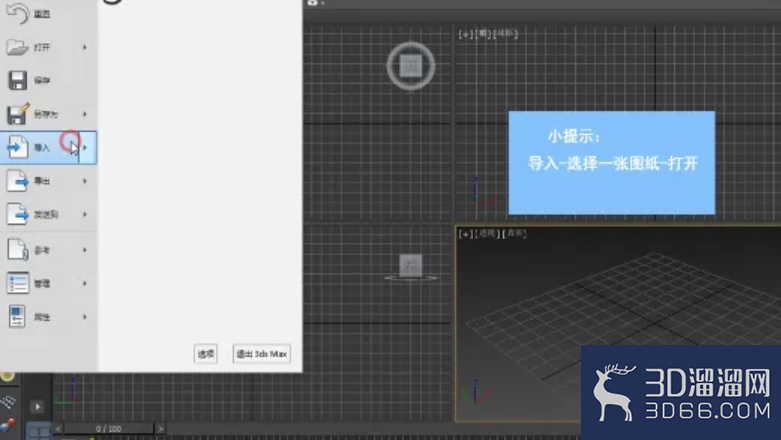The image size is (781, 440).
Task: Step time slider back with left arrow
Action: tap(58, 429)
